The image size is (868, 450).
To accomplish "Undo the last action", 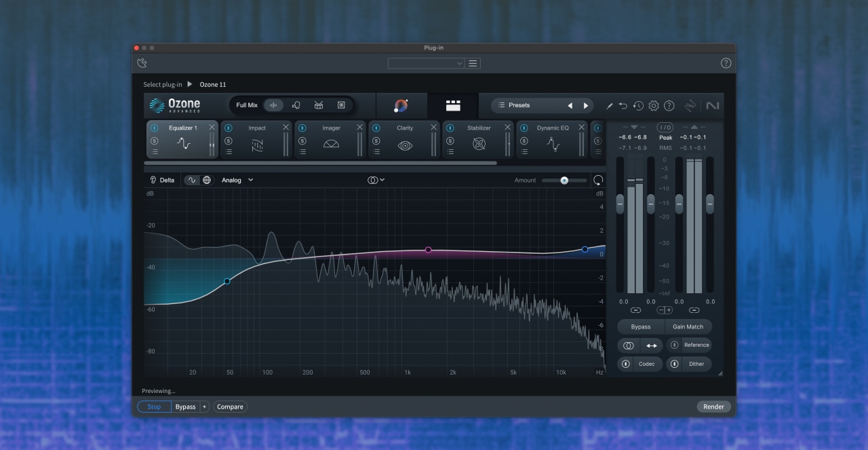I will click(x=623, y=106).
